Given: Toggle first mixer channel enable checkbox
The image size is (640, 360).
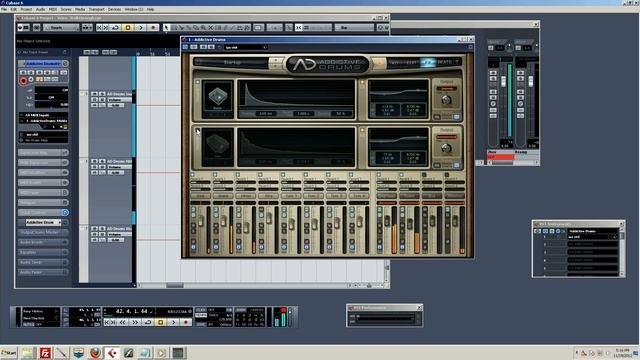Looking at the screenshot, I should [193, 175].
